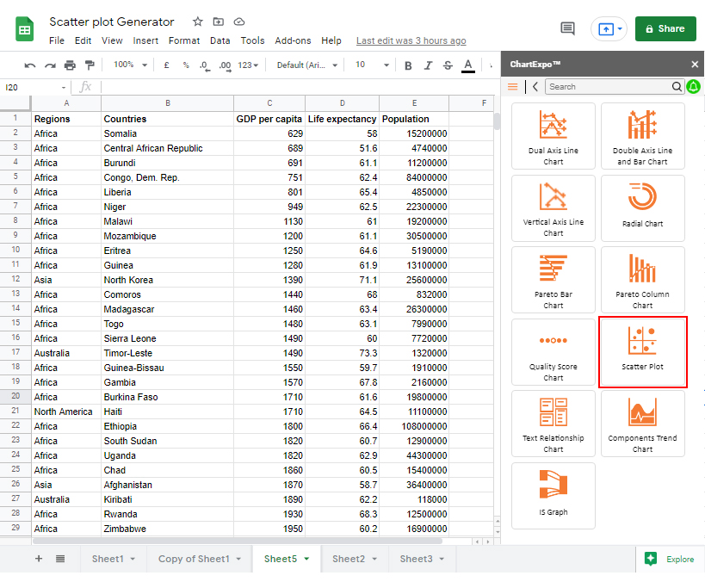Select Double Axis Line and Bar Chart
The width and height of the screenshot is (705, 588).
click(642, 136)
